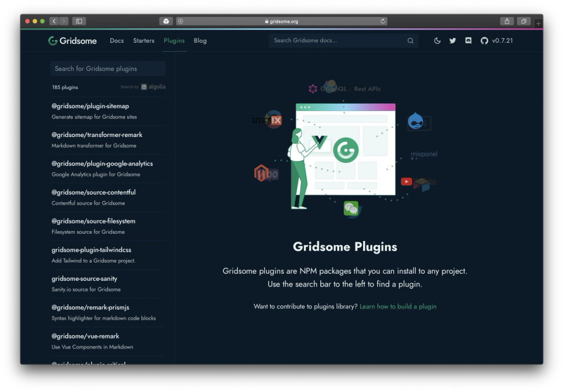Open the @gridsome/source-contentful plugin
Image resolution: width=564 pixels, height=392 pixels.
click(x=93, y=193)
